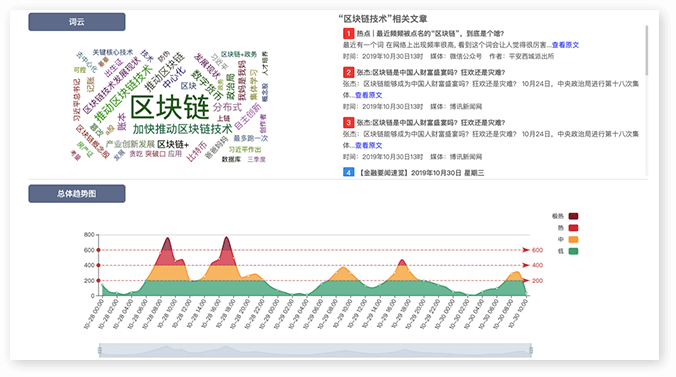The height and width of the screenshot is (377, 676).
Task: Click the red 200 threshold arrow marker
Action: tap(526, 281)
